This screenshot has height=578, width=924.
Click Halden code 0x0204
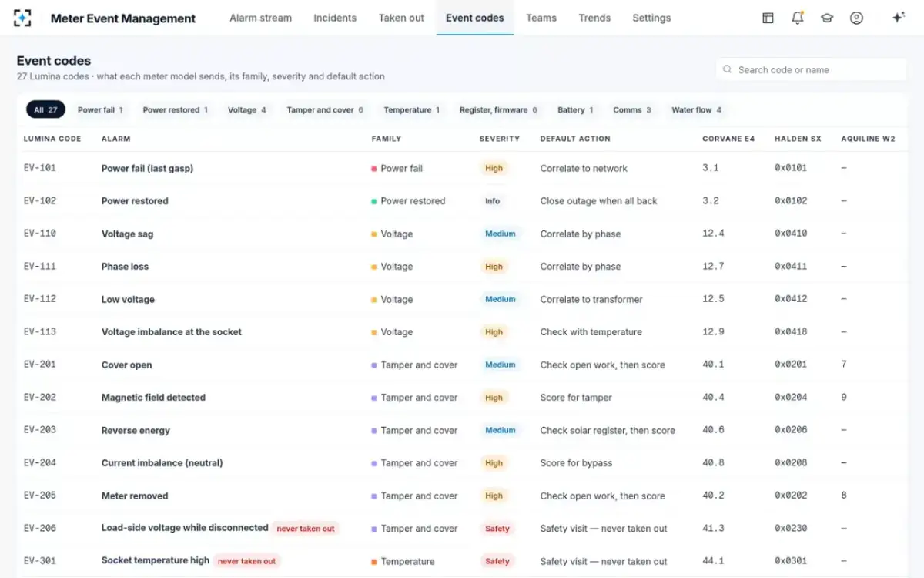(791, 398)
